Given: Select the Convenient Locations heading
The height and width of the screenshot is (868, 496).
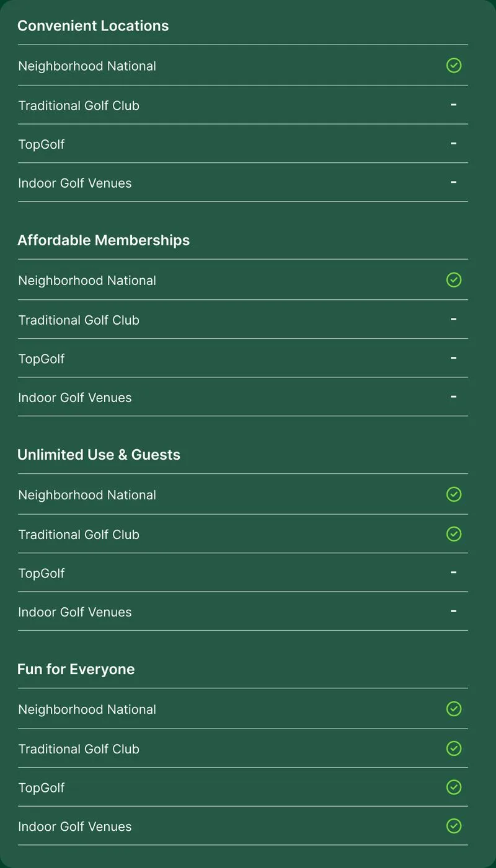Looking at the screenshot, I should click(x=93, y=25).
